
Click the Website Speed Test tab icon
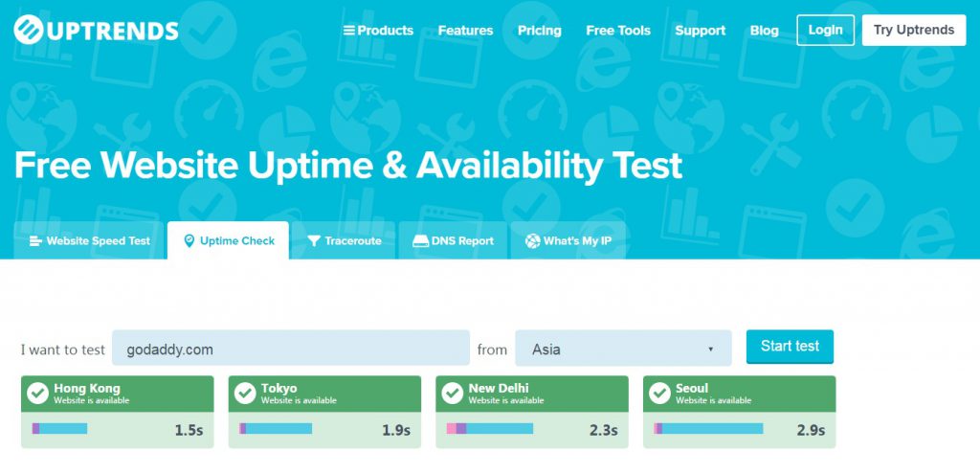36,240
